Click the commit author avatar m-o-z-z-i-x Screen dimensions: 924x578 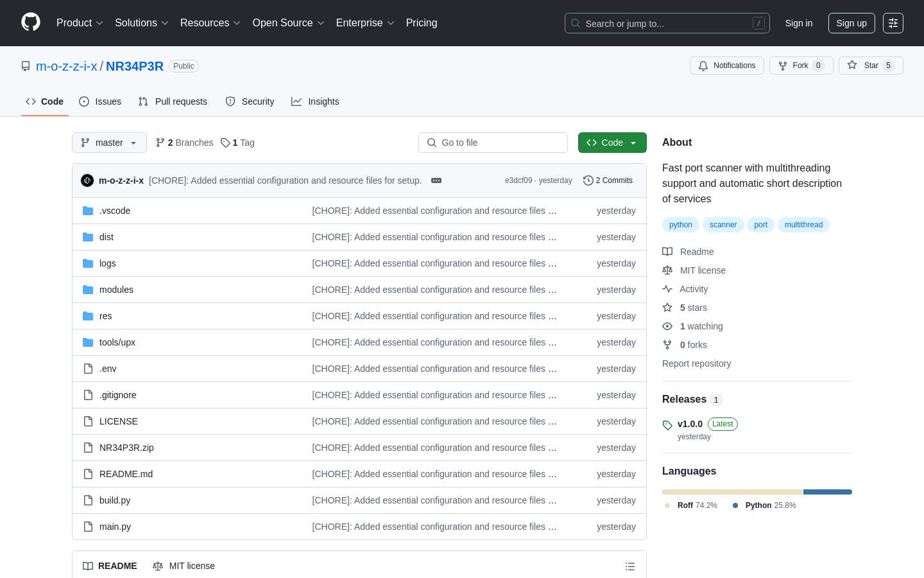pyautogui.click(x=87, y=180)
